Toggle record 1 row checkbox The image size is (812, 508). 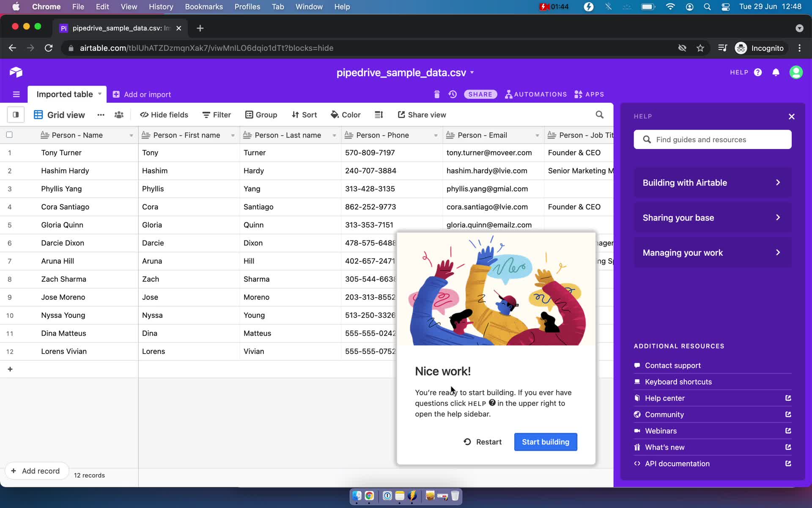(x=9, y=153)
